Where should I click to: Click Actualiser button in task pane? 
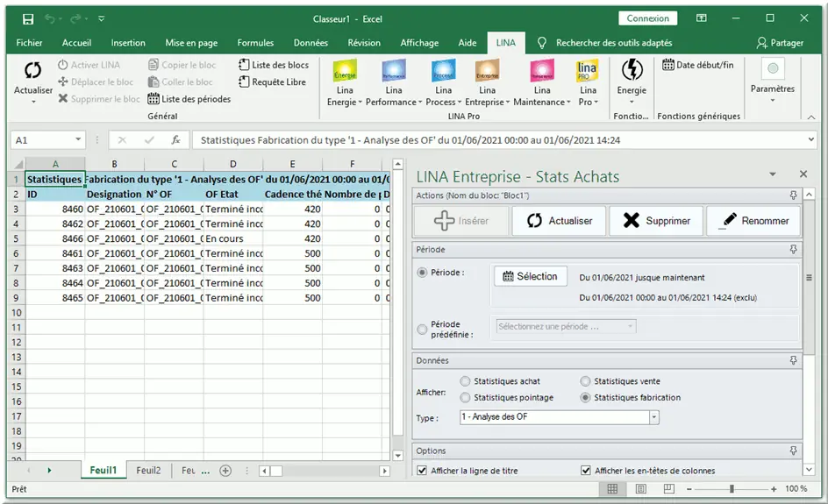click(x=560, y=221)
